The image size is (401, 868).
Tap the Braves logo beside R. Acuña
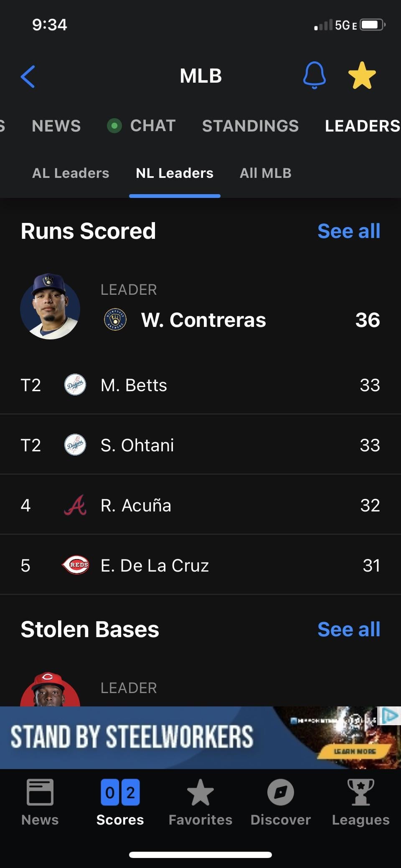[75, 505]
